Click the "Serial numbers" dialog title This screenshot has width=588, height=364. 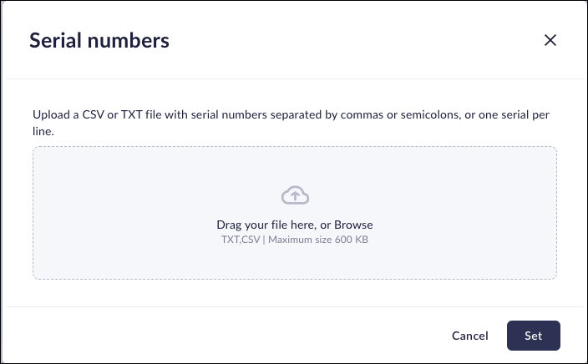click(x=99, y=40)
